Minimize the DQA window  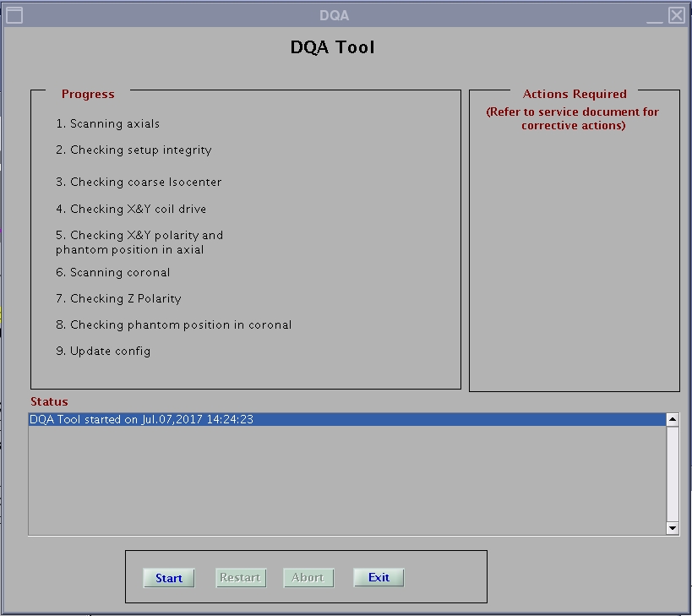pyautogui.click(x=655, y=15)
